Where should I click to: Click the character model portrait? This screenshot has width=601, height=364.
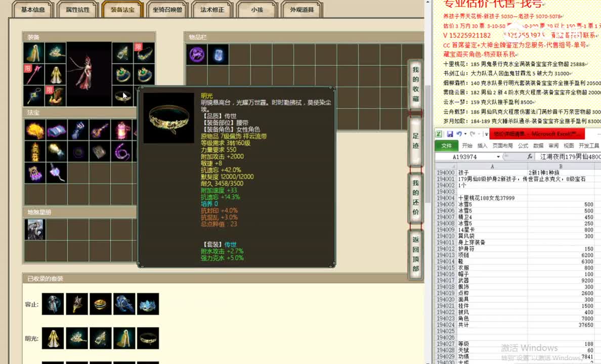(x=89, y=74)
